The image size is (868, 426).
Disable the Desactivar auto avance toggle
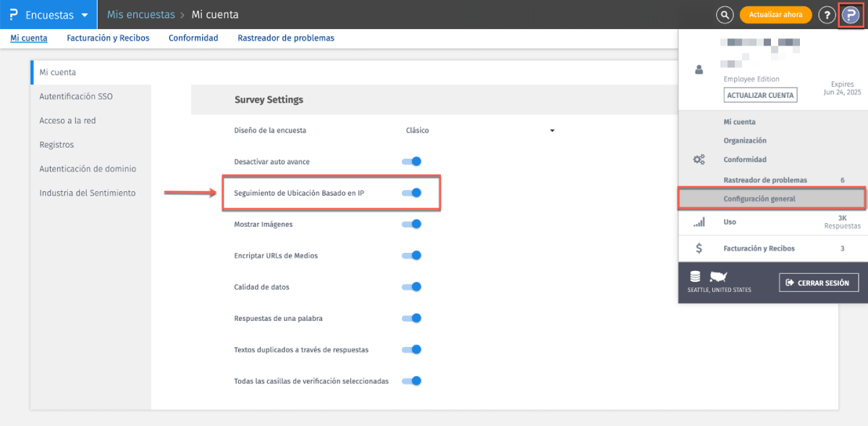[x=411, y=162]
